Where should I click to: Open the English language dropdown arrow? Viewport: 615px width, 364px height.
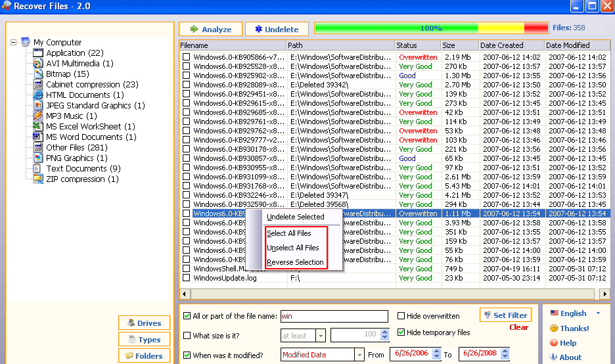click(598, 313)
